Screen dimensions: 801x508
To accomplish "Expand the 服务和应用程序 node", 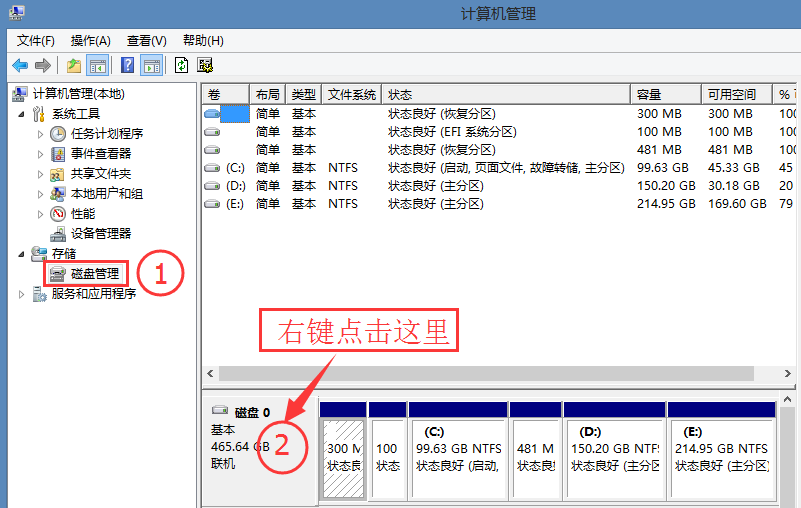I will (22, 294).
